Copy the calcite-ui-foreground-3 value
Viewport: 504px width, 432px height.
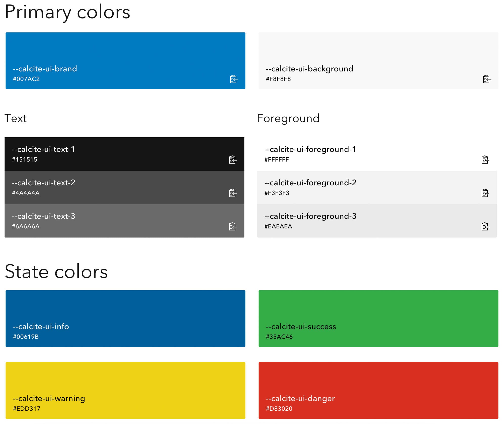[485, 226]
